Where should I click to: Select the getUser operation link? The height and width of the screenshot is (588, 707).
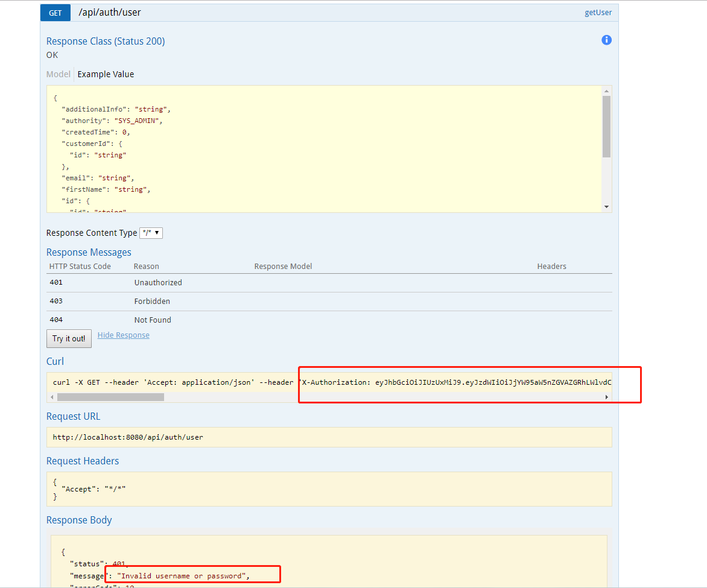pyautogui.click(x=598, y=12)
